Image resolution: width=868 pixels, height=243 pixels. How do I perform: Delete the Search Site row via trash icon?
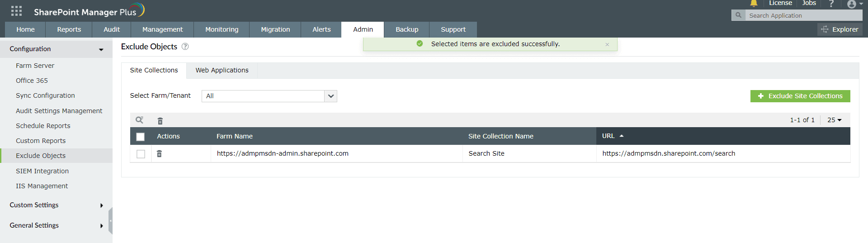tap(159, 154)
